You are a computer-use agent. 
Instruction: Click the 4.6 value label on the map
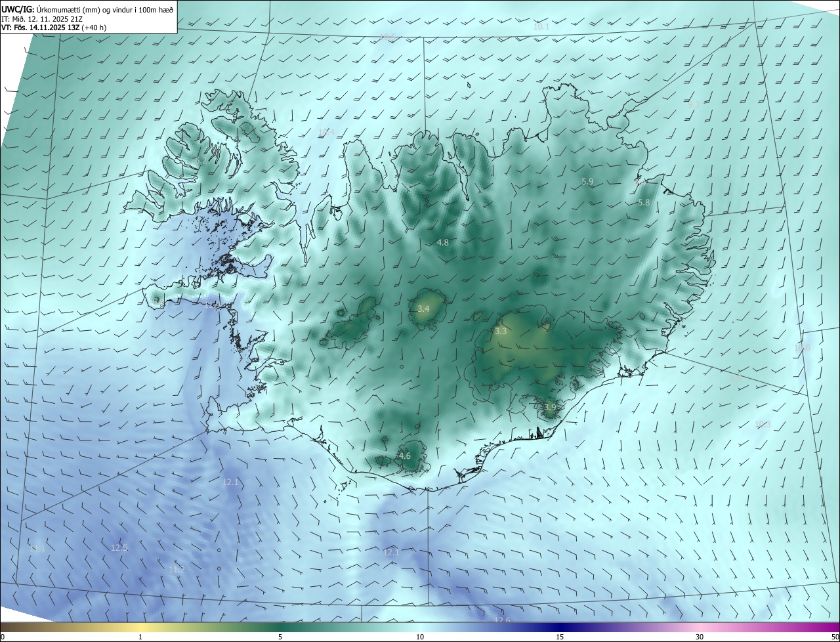click(x=405, y=456)
